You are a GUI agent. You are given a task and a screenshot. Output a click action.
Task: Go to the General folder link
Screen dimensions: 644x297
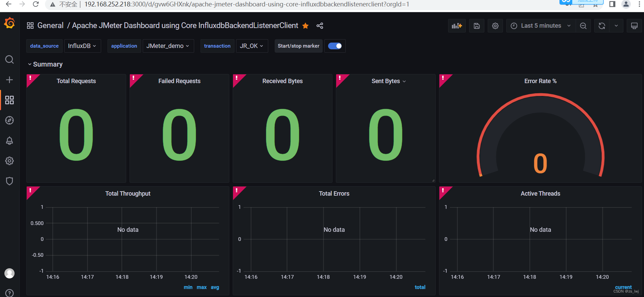(50, 26)
